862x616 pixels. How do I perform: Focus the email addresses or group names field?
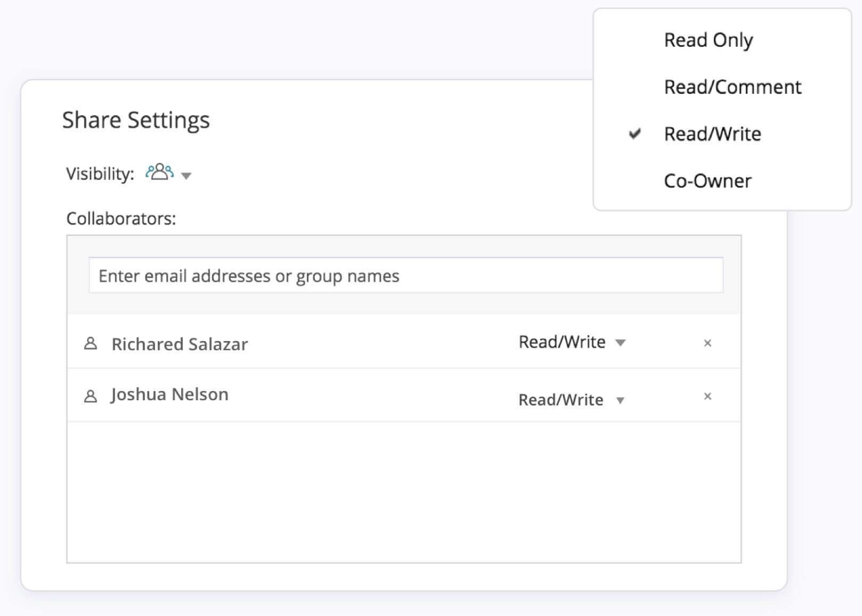(x=405, y=275)
